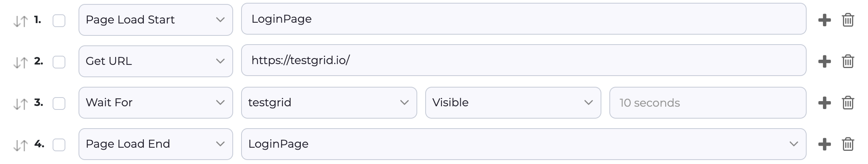This screenshot has height=164, width=868.
Task: Click the 10 seconds timeout field
Action: (x=707, y=103)
